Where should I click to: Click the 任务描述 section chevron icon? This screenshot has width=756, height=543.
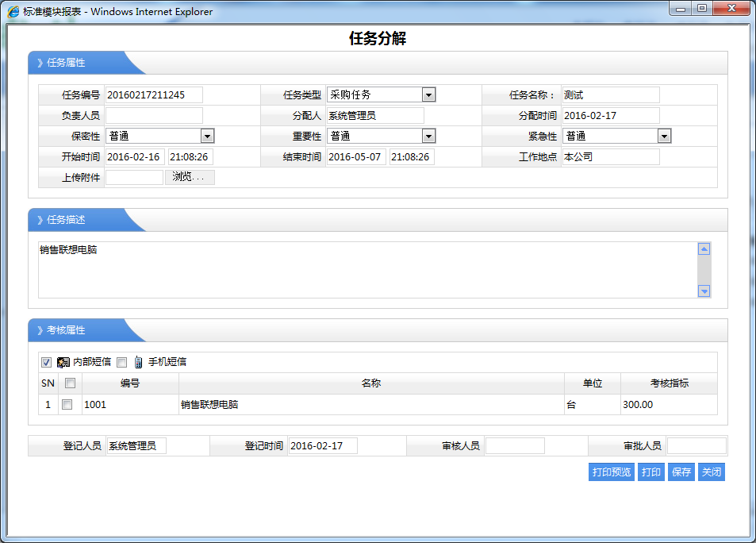40,220
